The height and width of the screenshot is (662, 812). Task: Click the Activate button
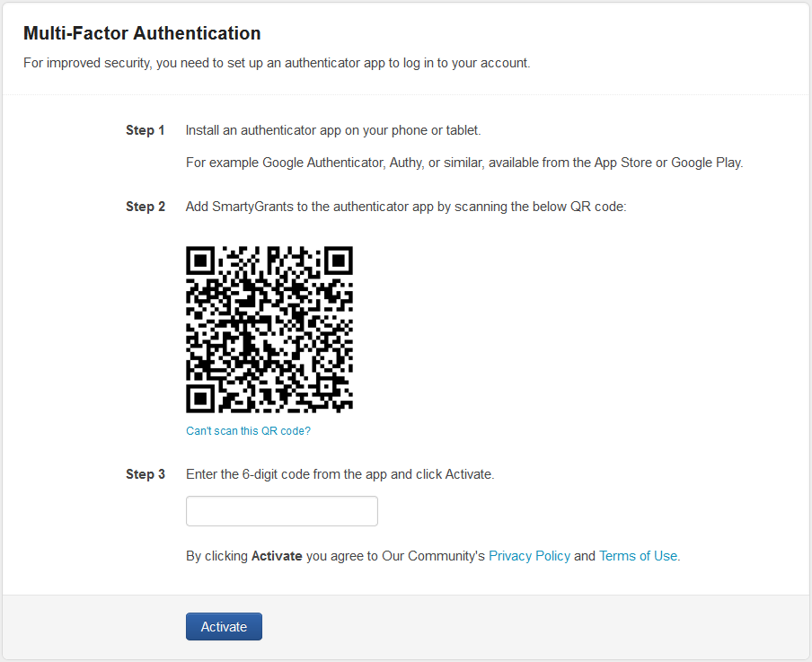point(224,627)
